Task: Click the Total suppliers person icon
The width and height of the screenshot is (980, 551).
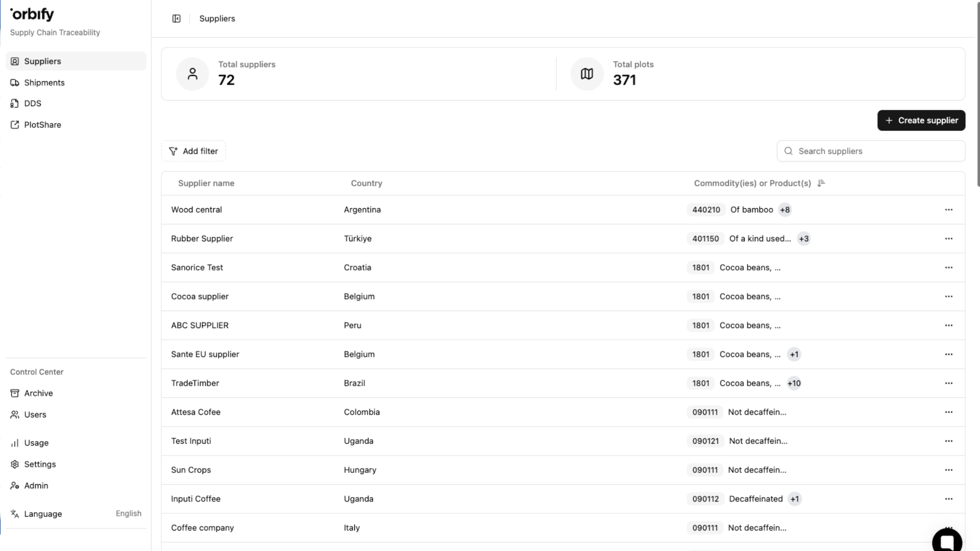Action: tap(192, 74)
